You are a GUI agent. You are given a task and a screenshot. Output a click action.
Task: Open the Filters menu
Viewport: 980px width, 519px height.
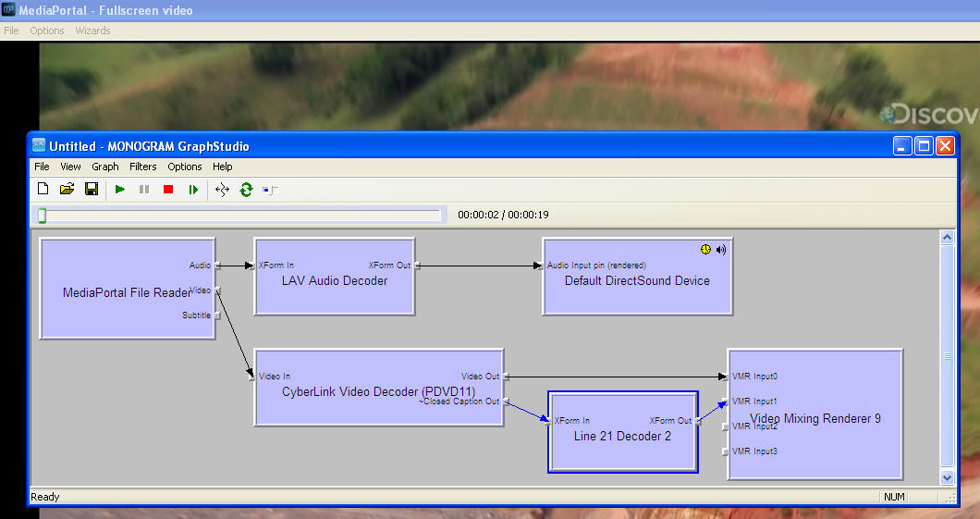click(x=142, y=167)
